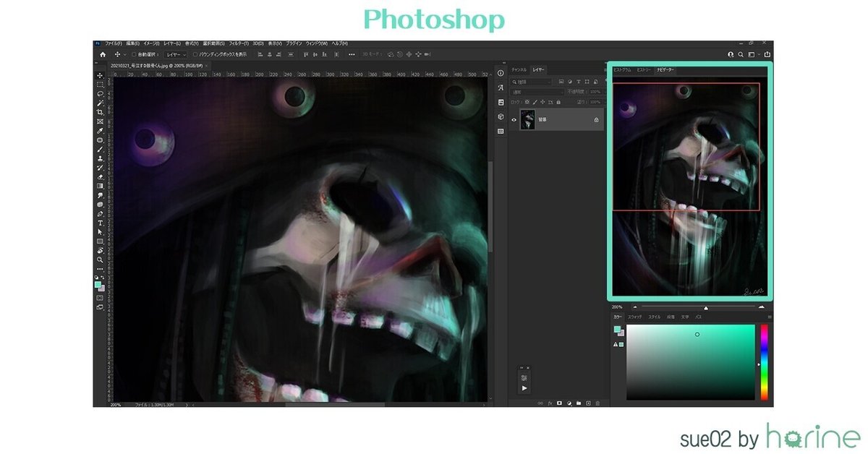The height and width of the screenshot is (454, 868).
Task: Toggle type layer filter icon
Action: tap(578, 82)
